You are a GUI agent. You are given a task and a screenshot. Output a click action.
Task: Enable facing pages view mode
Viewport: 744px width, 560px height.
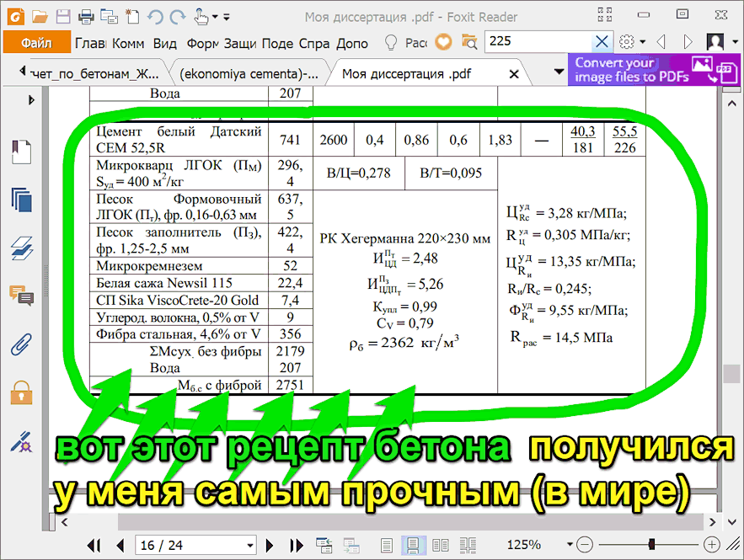(x=439, y=545)
